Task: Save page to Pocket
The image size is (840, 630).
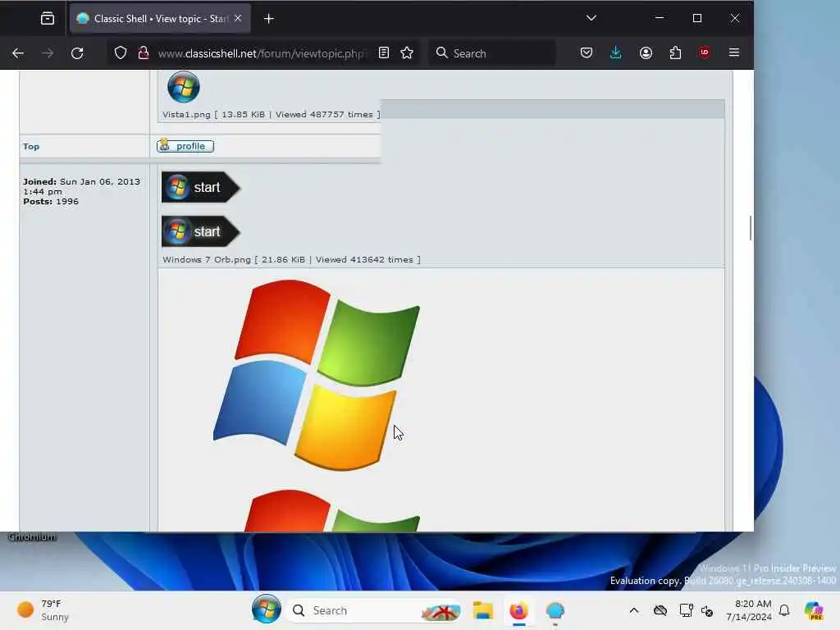Action: [587, 52]
